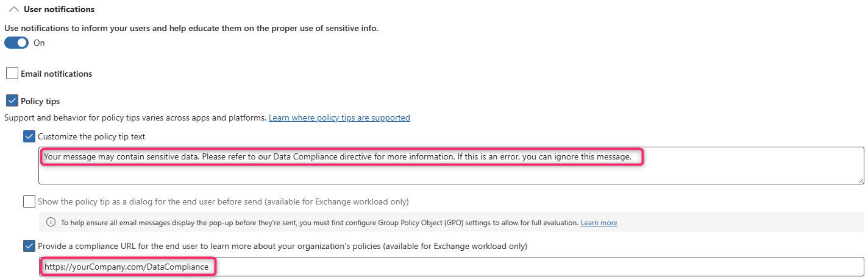Collapse the User notifications section chevron
Image resolution: width=868 pixels, height=280 pixels.
click(13, 10)
